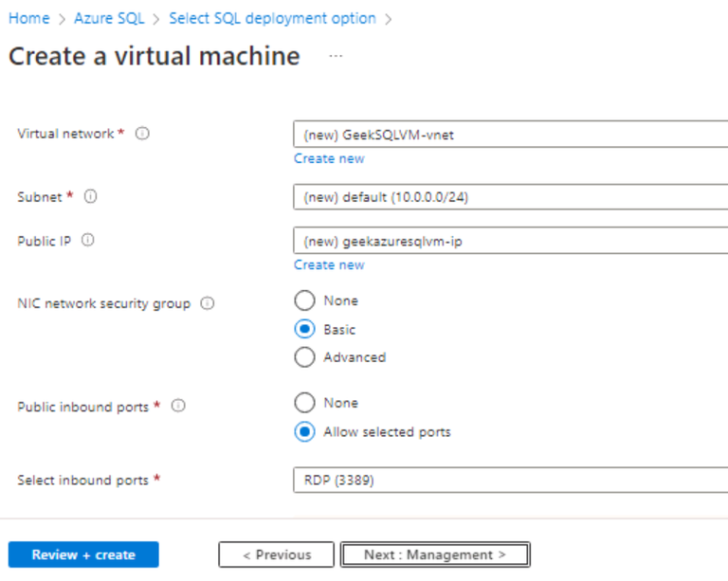
Task: Click Create new under Virtual network
Action: 329,158
